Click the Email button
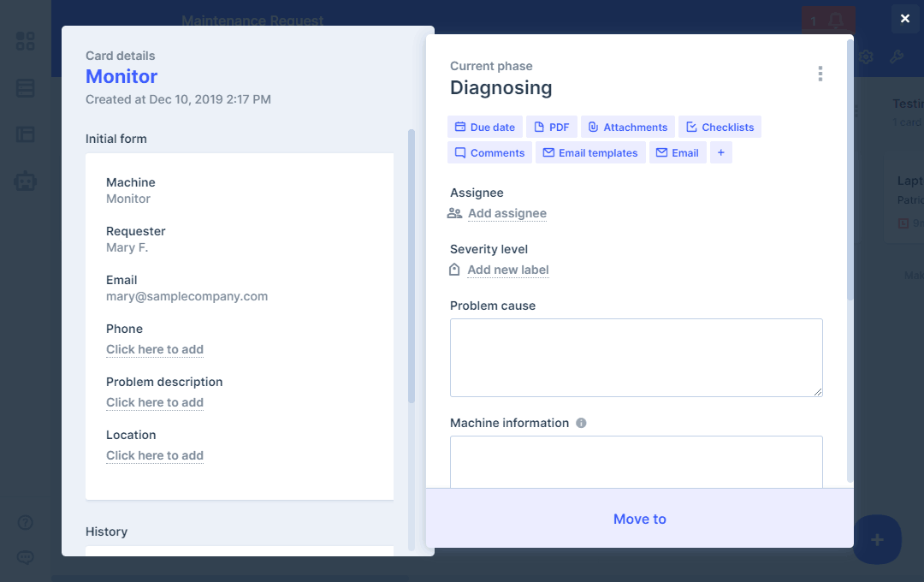 pos(677,152)
